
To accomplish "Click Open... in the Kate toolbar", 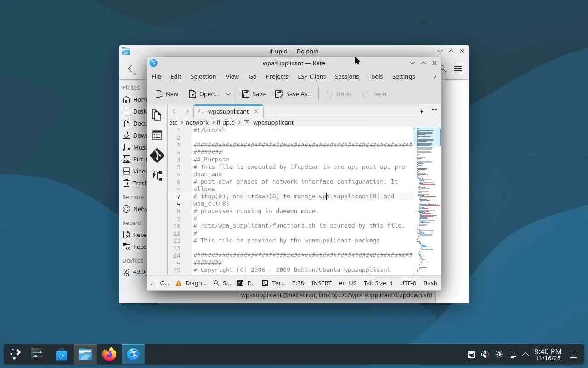I will click(204, 94).
